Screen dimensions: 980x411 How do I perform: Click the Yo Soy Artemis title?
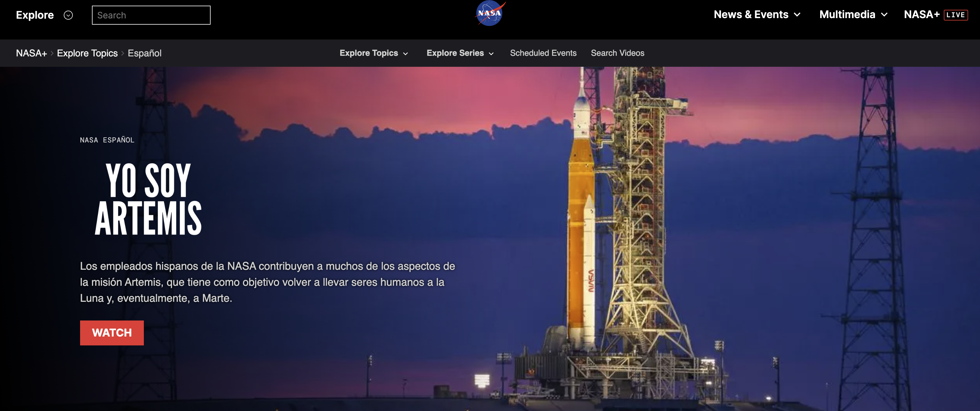point(148,199)
